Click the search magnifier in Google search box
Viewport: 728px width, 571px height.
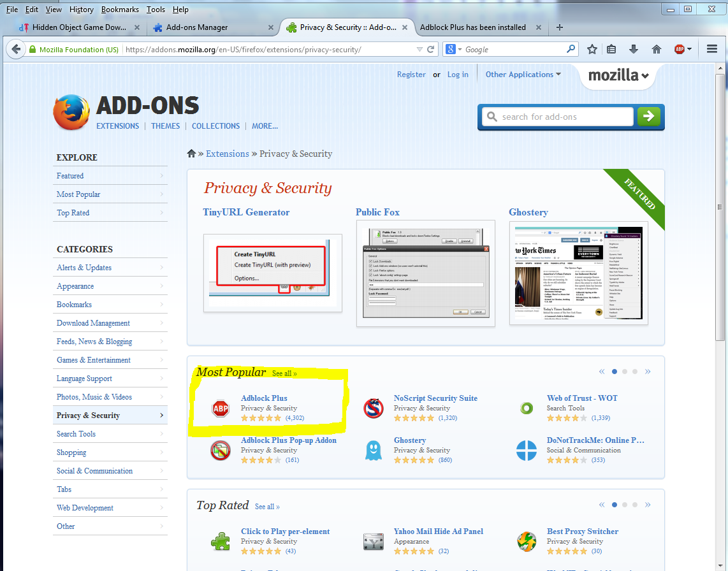(571, 48)
